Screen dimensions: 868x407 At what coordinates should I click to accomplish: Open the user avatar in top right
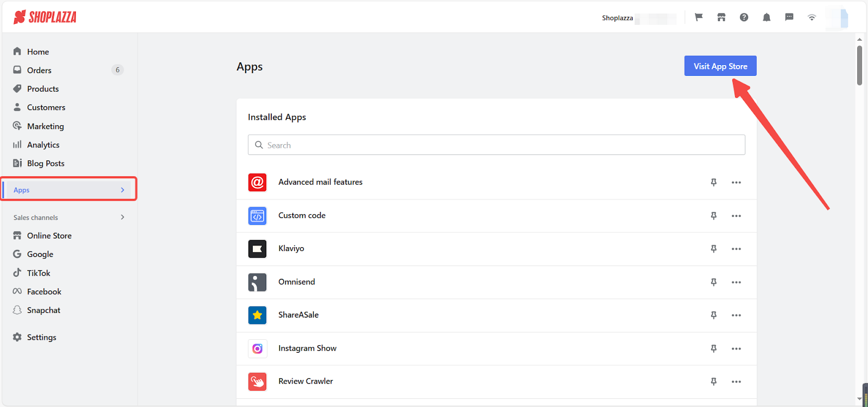[x=837, y=18]
